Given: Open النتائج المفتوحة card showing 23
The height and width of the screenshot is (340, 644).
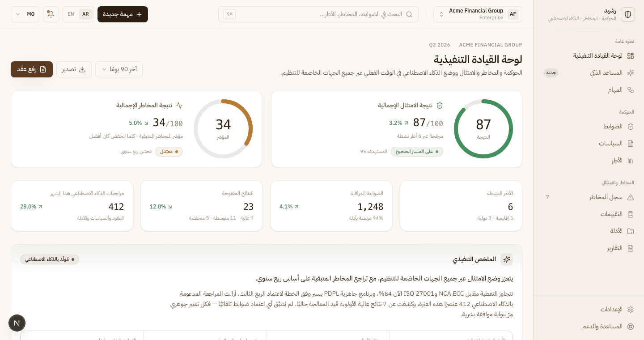Looking at the screenshot, I should click(202, 206).
